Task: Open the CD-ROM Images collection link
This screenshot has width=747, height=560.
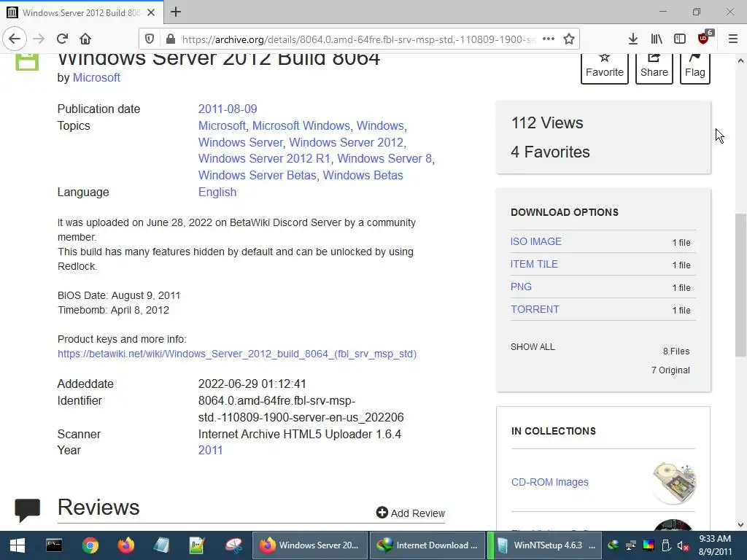Action: pos(550,482)
